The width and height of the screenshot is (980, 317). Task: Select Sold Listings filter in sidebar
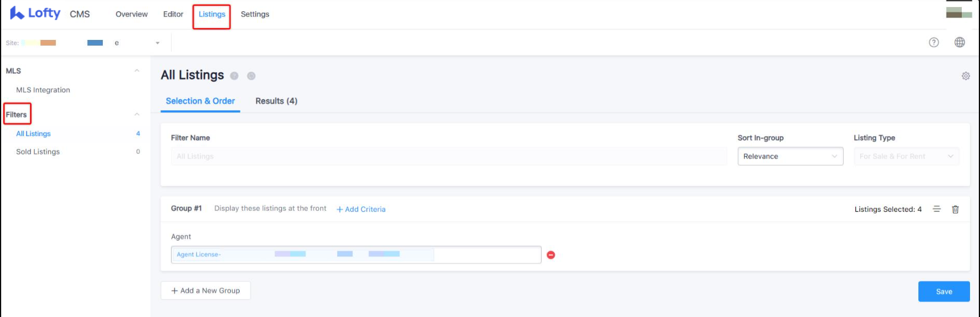point(38,151)
